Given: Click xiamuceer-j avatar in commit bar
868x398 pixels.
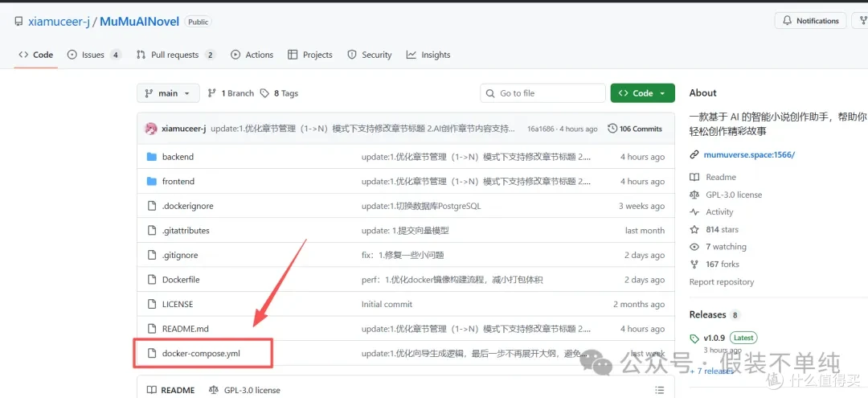Looking at the screenshot, I should pyautogui.click(x=151, y=129).
